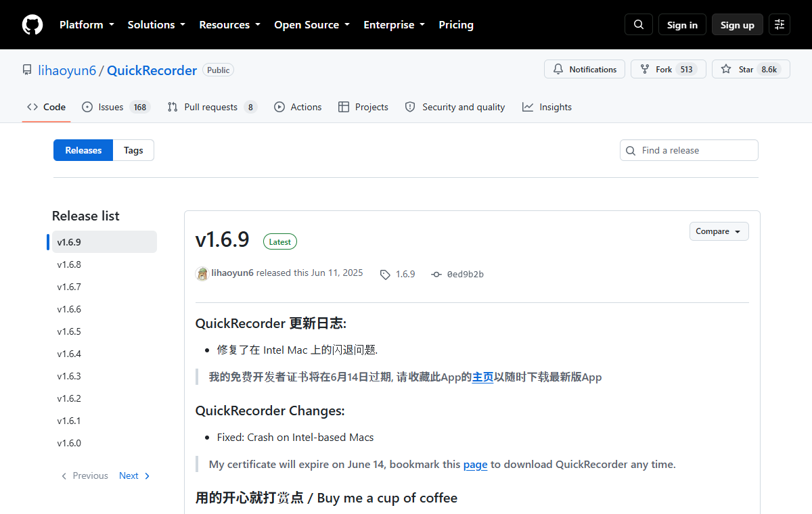Open commit 0ed9b2b link
Viewport: 812px width, 514px height.
point(466,275)
